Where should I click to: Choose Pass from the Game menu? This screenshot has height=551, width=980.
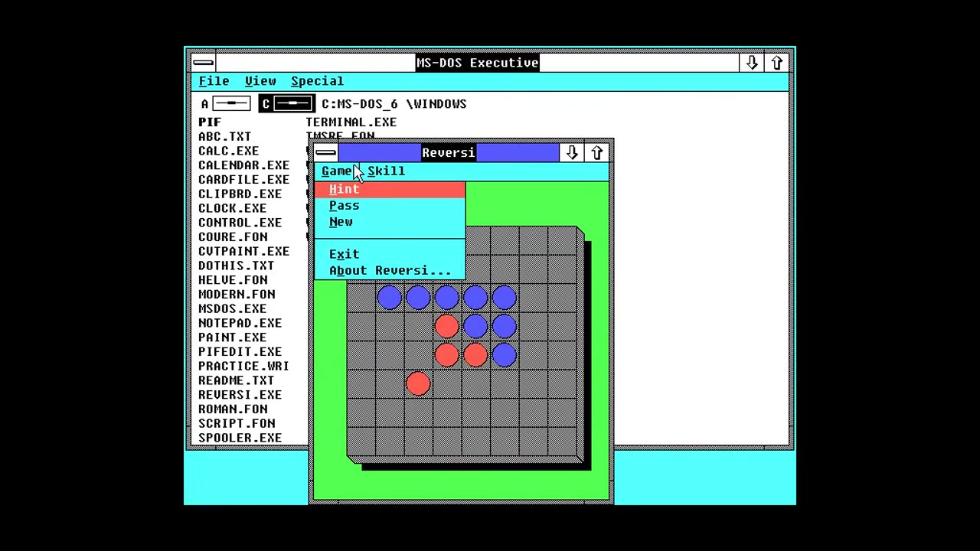389,206
